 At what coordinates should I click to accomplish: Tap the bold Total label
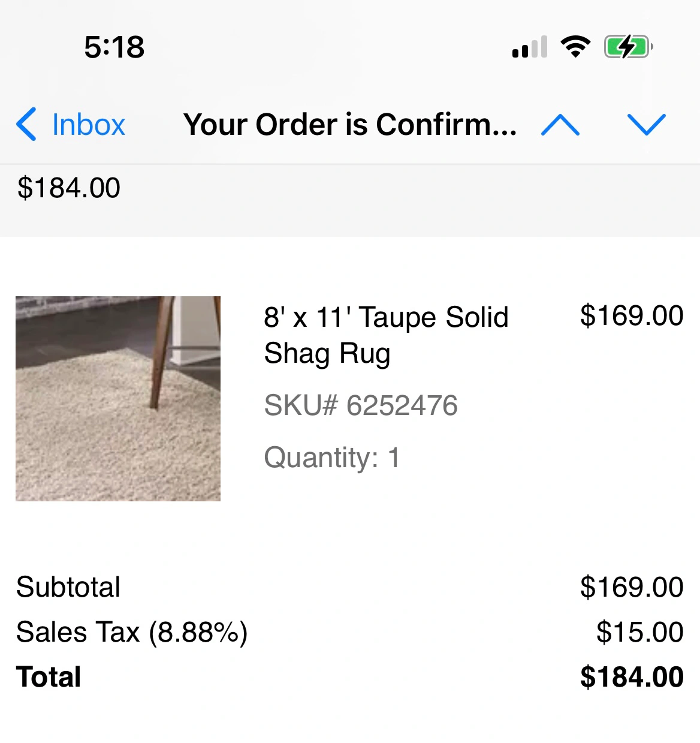tap(49, 677)
